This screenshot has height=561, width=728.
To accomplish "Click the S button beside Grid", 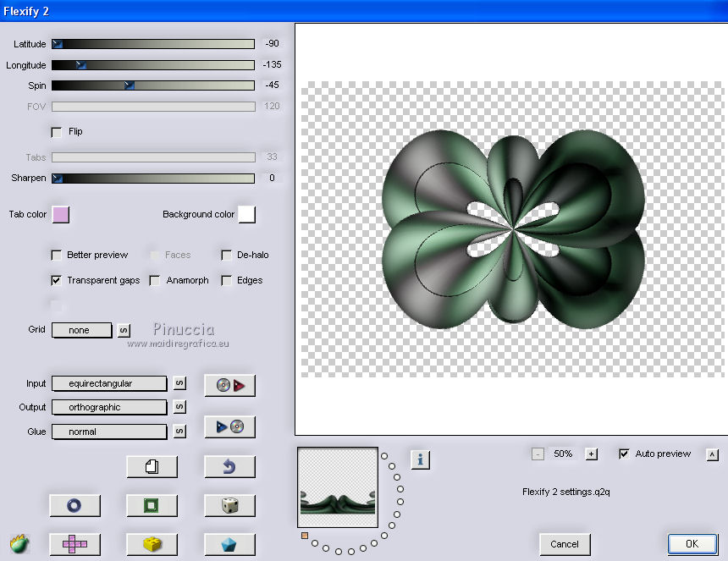I will click(124, 330).
